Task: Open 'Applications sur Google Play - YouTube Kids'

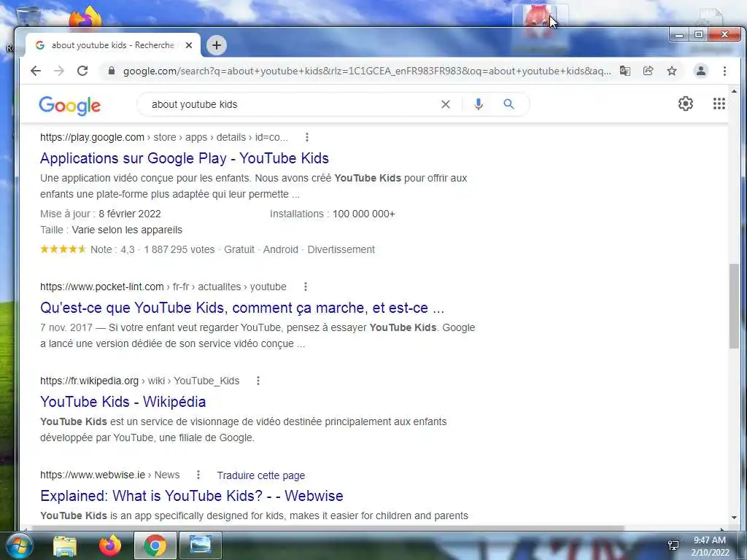Action: pos(185,158)
